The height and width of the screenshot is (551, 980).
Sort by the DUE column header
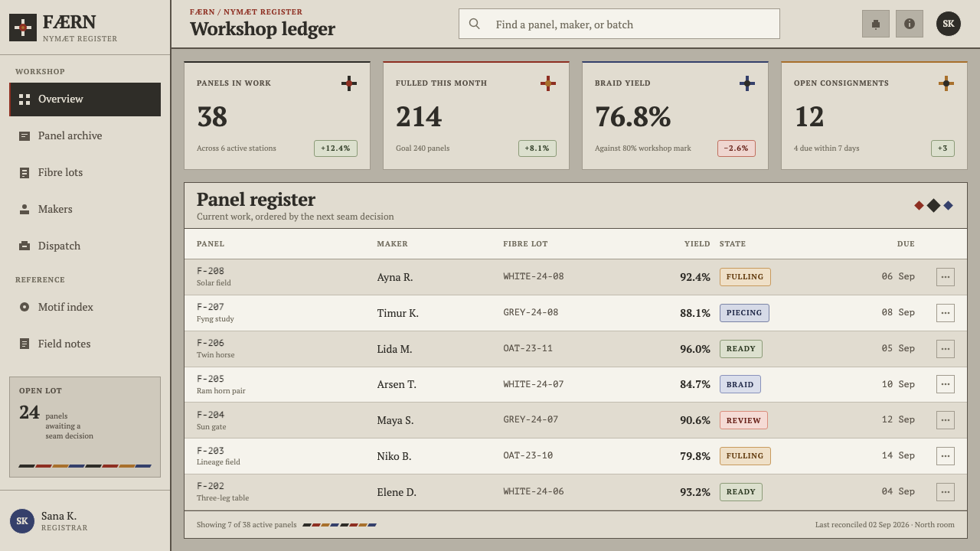pyautogui.click(x=906, y=244)
